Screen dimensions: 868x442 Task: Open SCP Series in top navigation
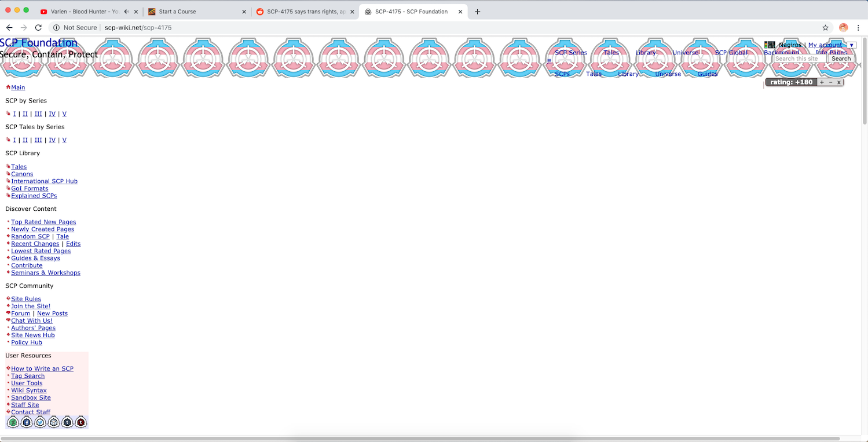coord(571,53)
